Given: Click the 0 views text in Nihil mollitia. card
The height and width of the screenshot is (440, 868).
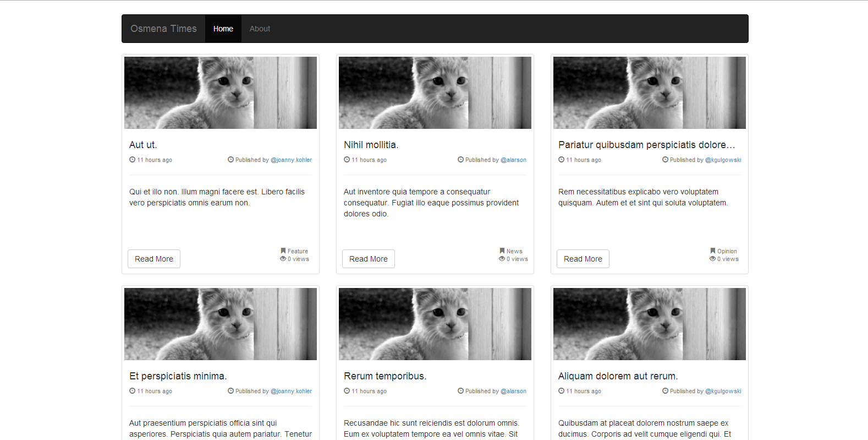Looking at the screenshot, I should (x=517, y=259).
